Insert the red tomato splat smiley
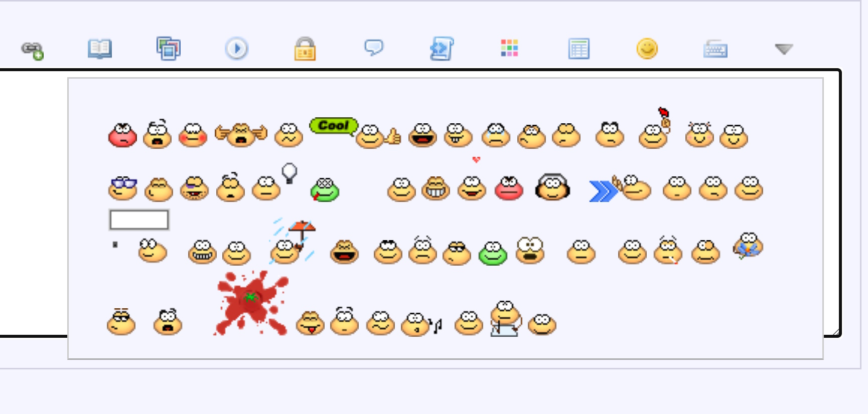The width and height of the screenshot is (868, 414). click(252, 303)
